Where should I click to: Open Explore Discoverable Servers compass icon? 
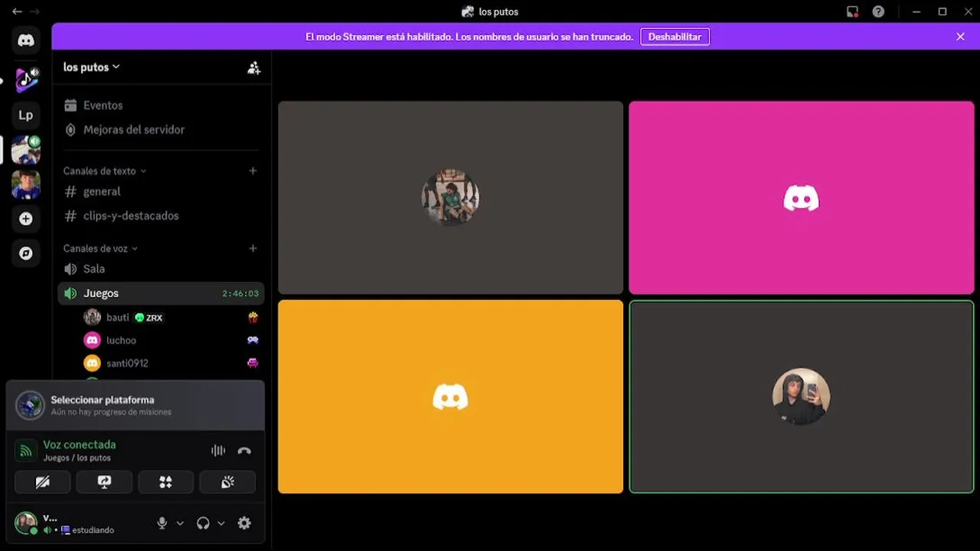[26, 253]
